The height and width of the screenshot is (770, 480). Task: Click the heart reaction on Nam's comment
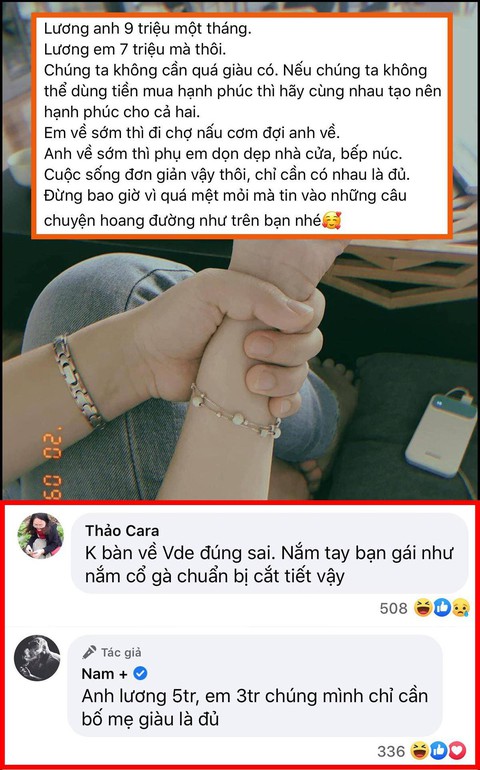click(457, 751)
